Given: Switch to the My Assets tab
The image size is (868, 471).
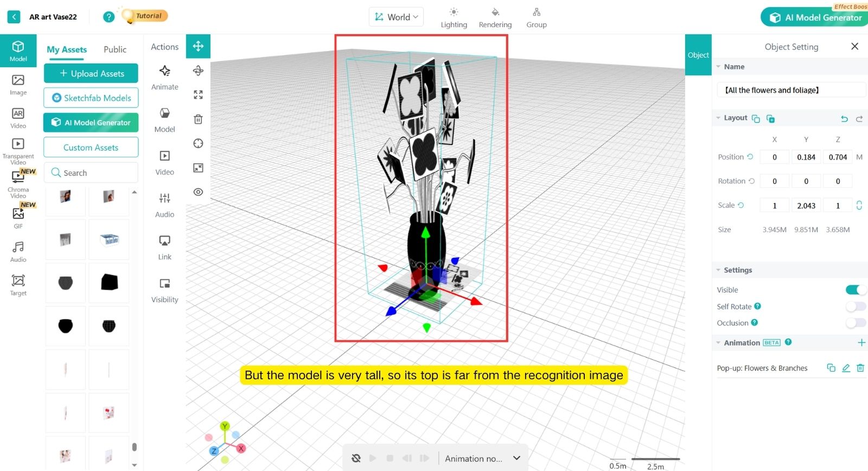Looking at the screenshot, I should tap(67, 49).
